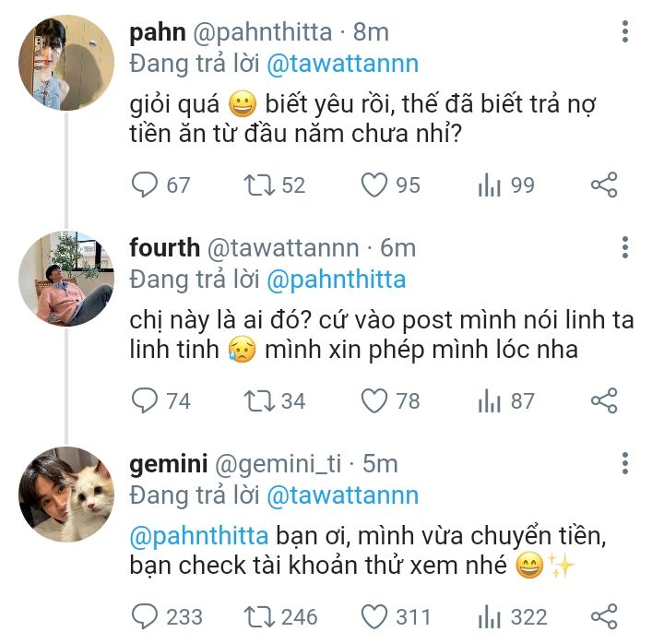Open more options menu for gemini's tweet
Viewport: 664px width, 644px height.
point(625,463)
